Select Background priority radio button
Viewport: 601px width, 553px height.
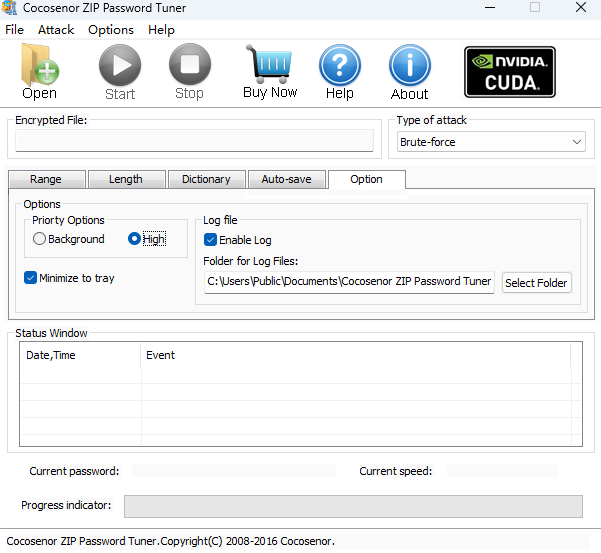click(40, 239)
